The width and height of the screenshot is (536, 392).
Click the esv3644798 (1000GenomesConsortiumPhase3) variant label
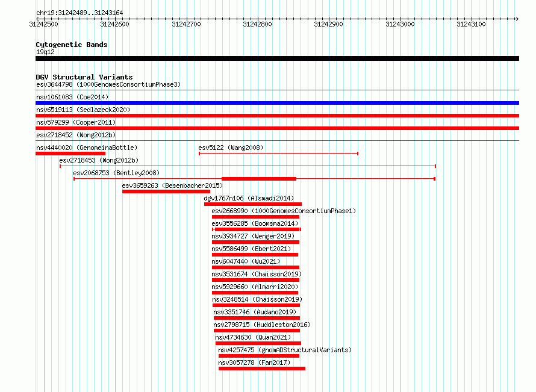[x=108, y=84]
